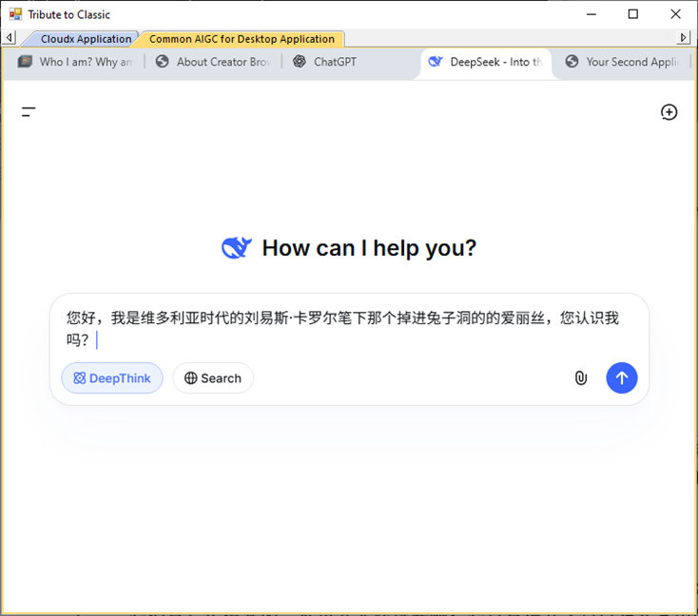
Task: Select the DeepSeek - Into tab
Action: click(x=486, y=62)
